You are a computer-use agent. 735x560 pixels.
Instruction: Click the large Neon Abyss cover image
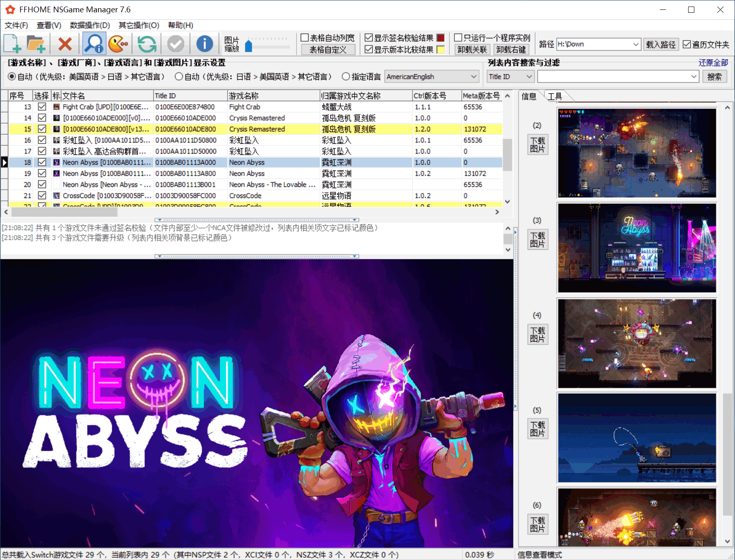(257, 403)
